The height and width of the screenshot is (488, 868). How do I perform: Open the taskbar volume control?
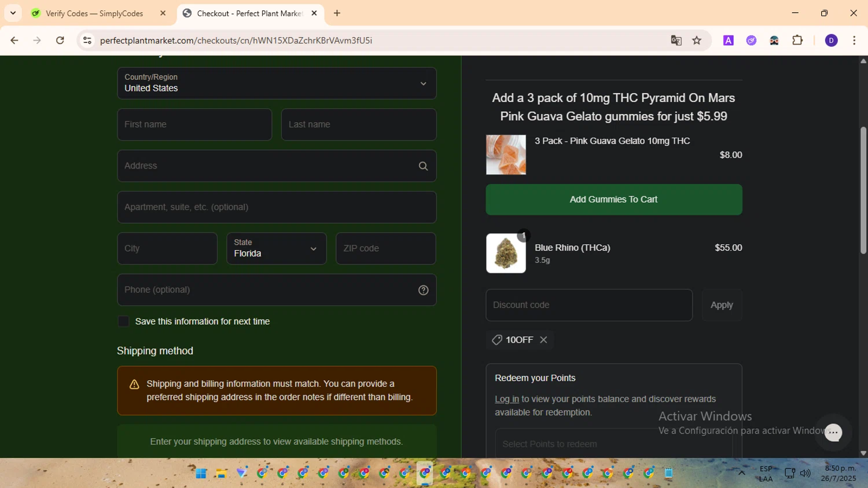point(806,474)
